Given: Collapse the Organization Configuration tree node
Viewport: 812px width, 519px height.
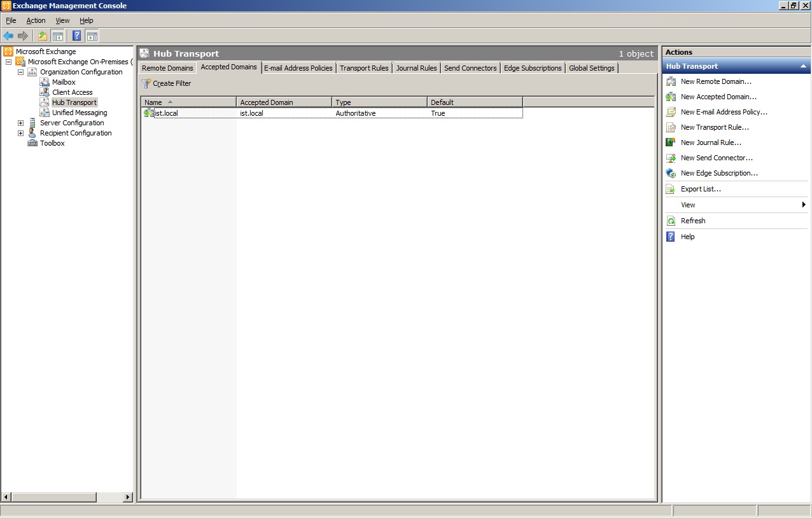Looking at the screenshot, I should (x=20, y=72).
